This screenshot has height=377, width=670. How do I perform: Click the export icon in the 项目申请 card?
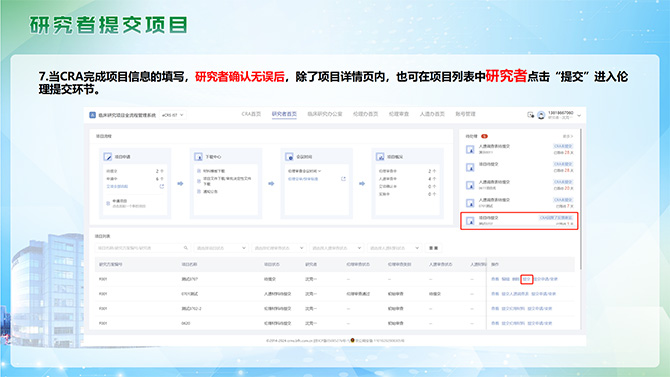click(162, 186)
